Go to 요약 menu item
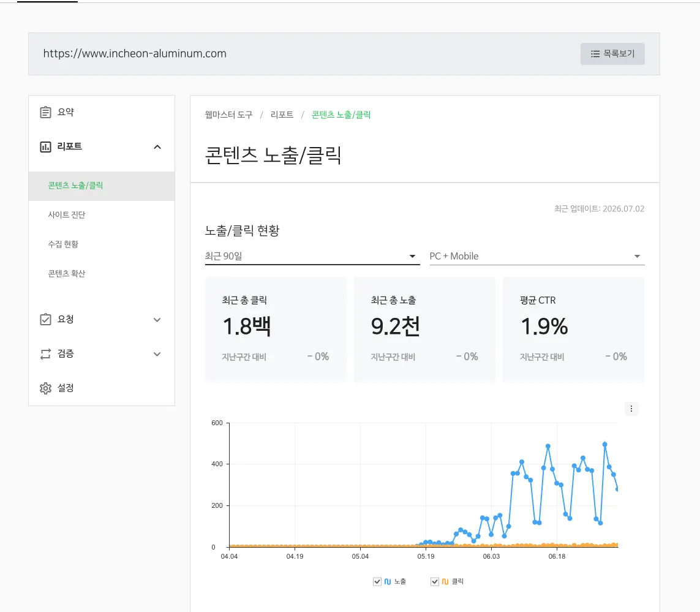700x612 pixels. [66, 112]
